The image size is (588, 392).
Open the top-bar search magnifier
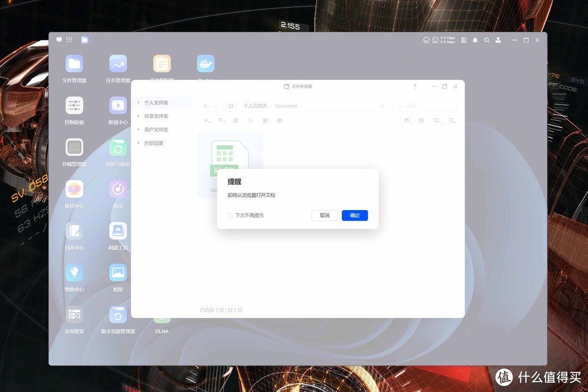click(487, 40)
